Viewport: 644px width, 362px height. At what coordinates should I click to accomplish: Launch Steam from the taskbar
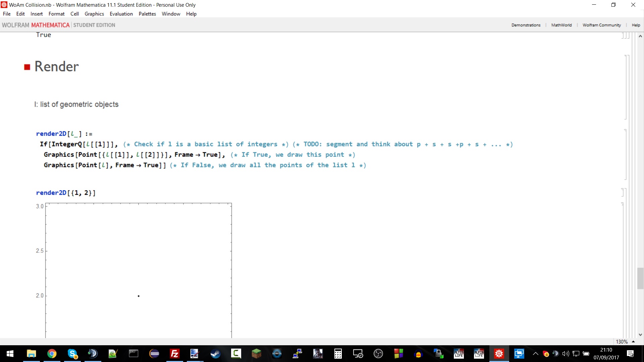pyautogui.click(x=215, y=354)
